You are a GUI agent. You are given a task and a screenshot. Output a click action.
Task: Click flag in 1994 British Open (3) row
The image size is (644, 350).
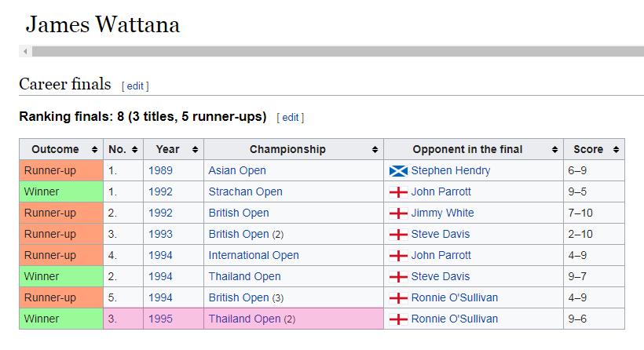pos(398,297)
